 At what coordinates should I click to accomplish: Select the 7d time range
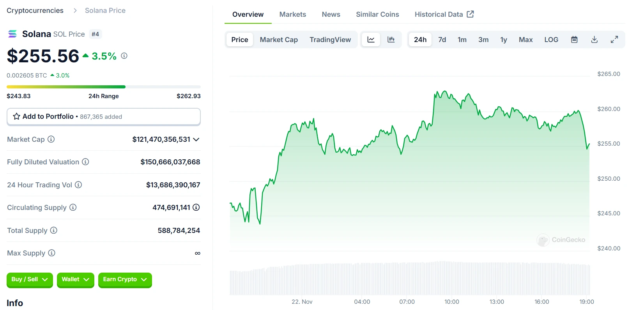pyautogui.click(x=442, y=39)
